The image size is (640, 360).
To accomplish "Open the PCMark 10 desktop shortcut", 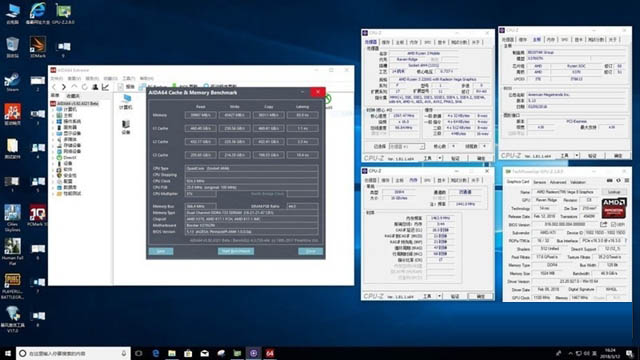I will [38, 216].
